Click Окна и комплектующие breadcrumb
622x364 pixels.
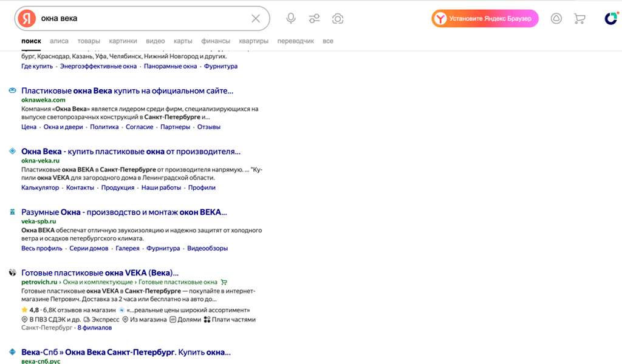(x=98, y=282)
